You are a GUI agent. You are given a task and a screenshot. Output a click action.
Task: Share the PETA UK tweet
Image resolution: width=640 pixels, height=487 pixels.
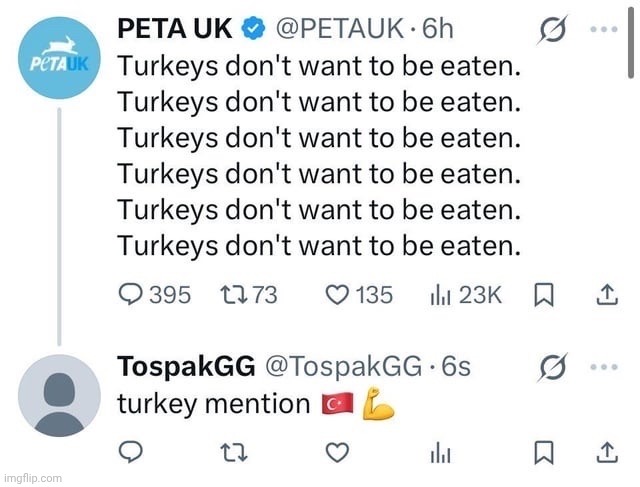(606, 295)
